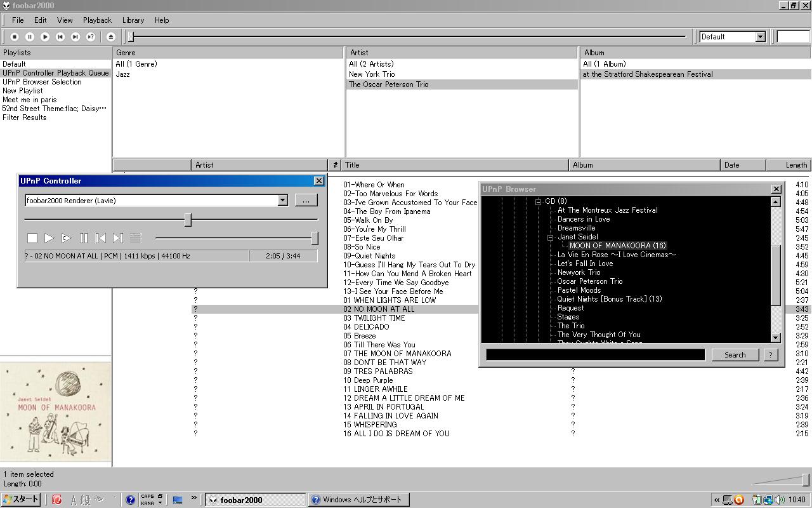Focus the UPnP Browser search field
This screenshot has width=812, height=508.
coord(595,355)
